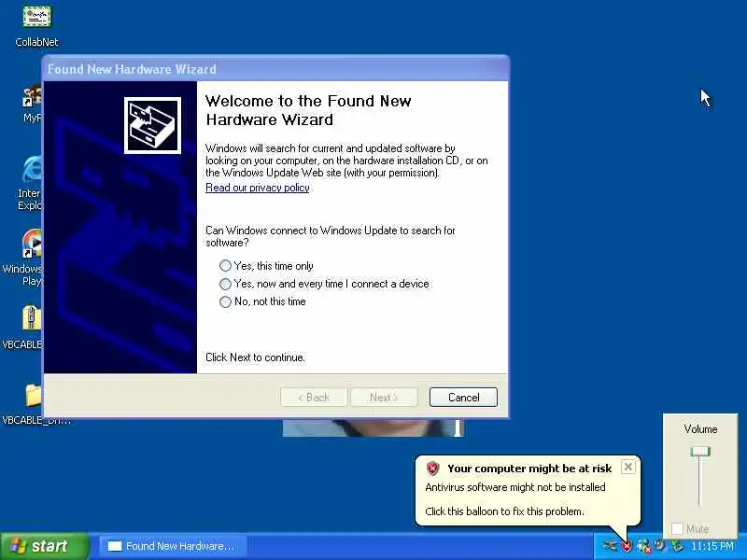Open the CollabNet desktop icon
This screenshot has width=747, height=560.
click(36, 17)
